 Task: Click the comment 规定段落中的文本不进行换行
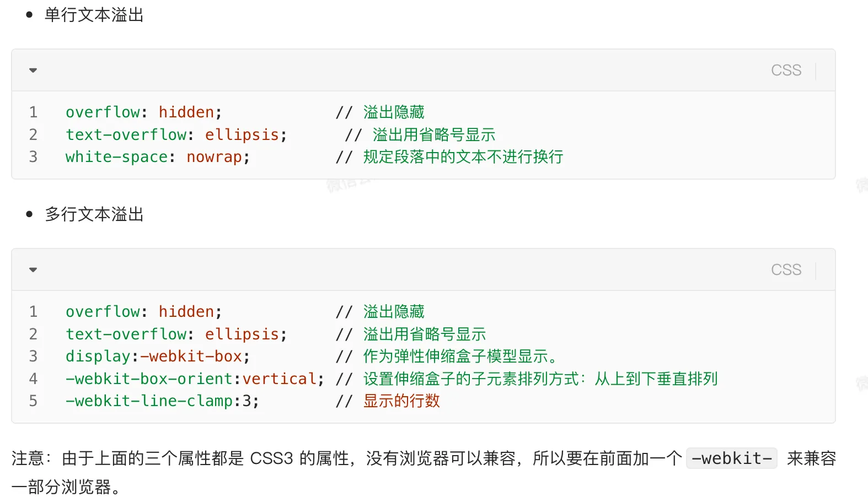click(463, 157)
